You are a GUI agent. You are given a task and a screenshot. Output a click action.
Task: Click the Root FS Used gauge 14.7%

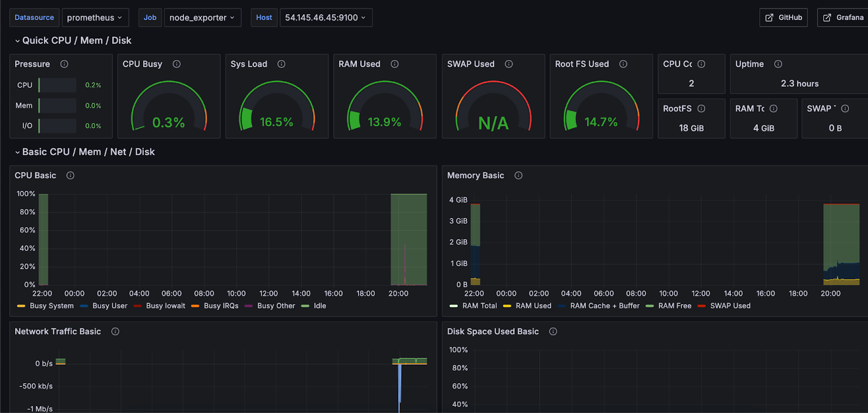point(601,106)
